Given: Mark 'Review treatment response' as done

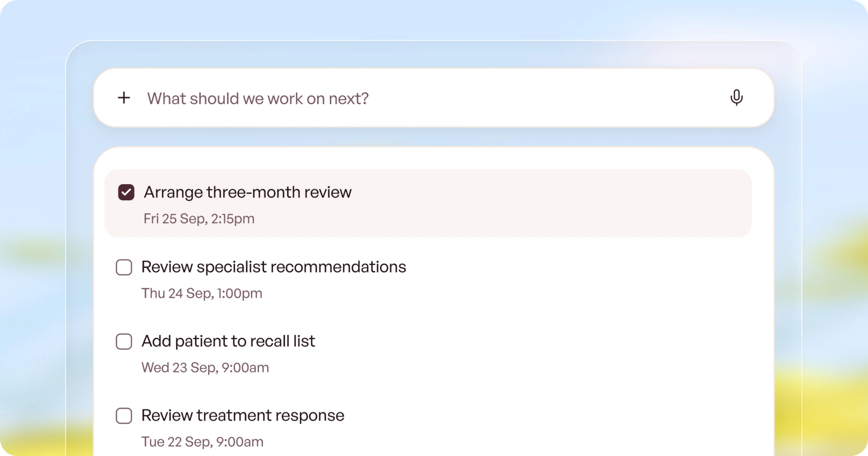Looking at the screenshot, I should point(124,415).
